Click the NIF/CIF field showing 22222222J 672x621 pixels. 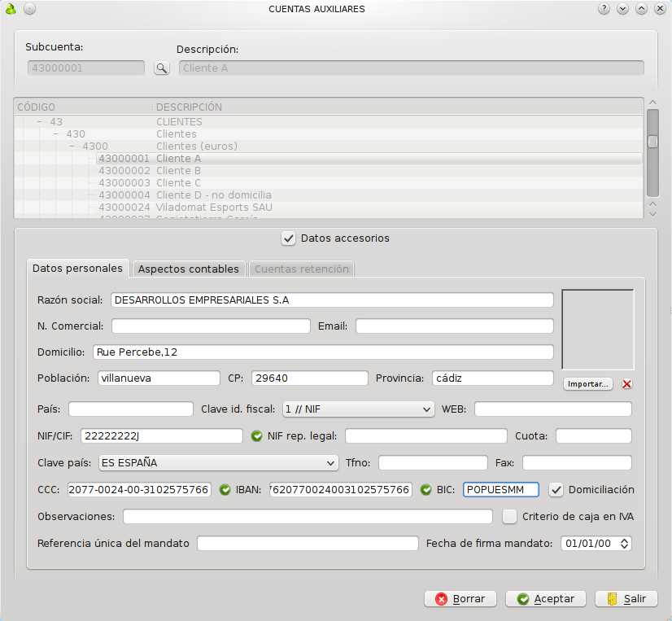click(x=162, y=436)
